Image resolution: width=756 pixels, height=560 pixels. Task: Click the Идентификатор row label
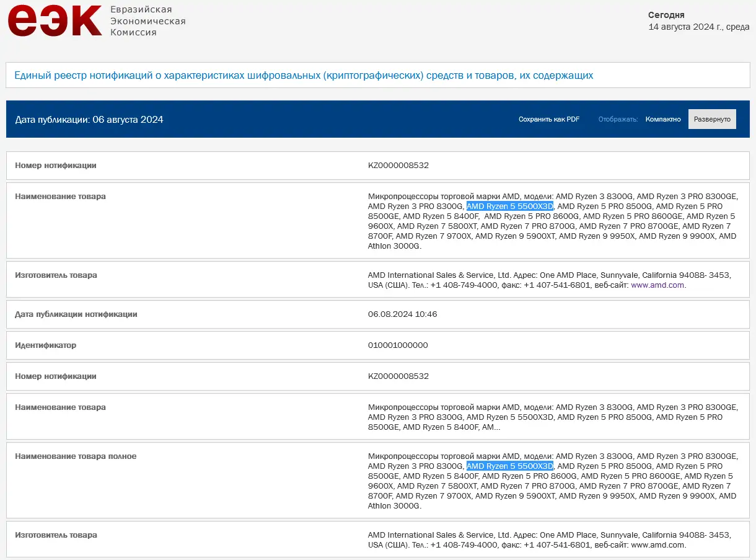[x=46, y=345]
